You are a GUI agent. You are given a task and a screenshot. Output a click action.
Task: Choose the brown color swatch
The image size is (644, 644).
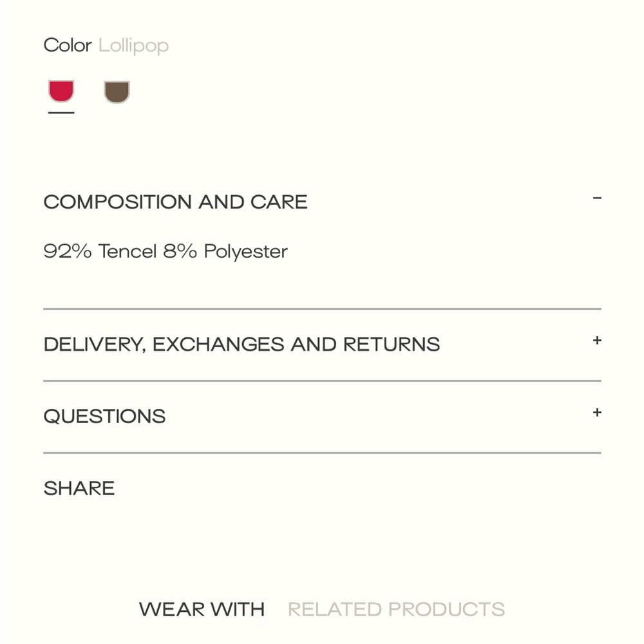(x=117, y=91)
